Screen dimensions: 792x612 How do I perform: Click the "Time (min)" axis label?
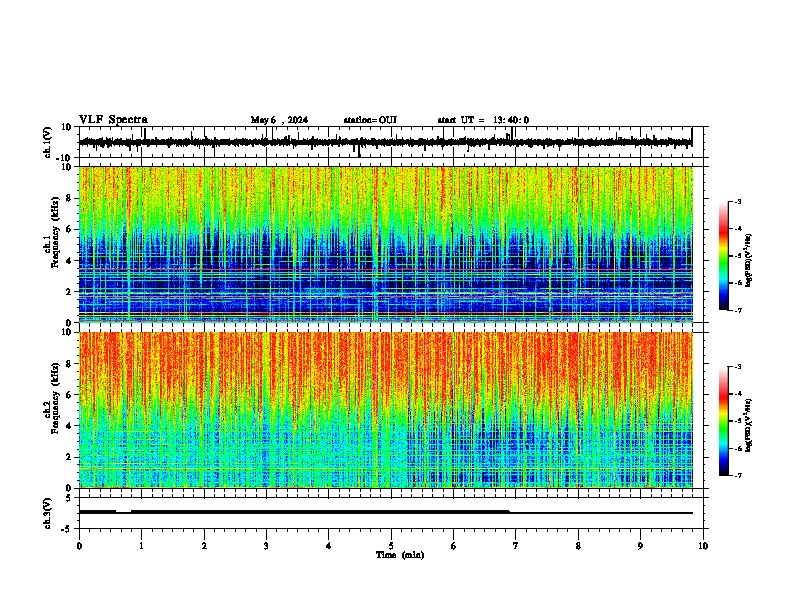(400, 555)
